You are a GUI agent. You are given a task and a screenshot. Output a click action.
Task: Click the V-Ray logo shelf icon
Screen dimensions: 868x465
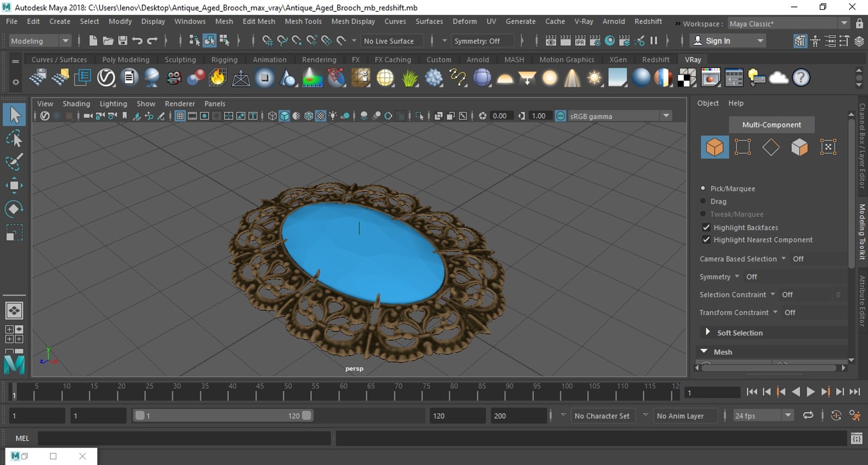[x=106, y=78]
